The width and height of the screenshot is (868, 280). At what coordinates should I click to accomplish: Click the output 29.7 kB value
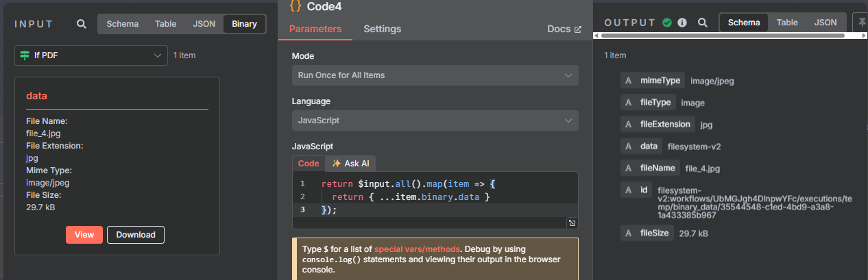[694, 233]
